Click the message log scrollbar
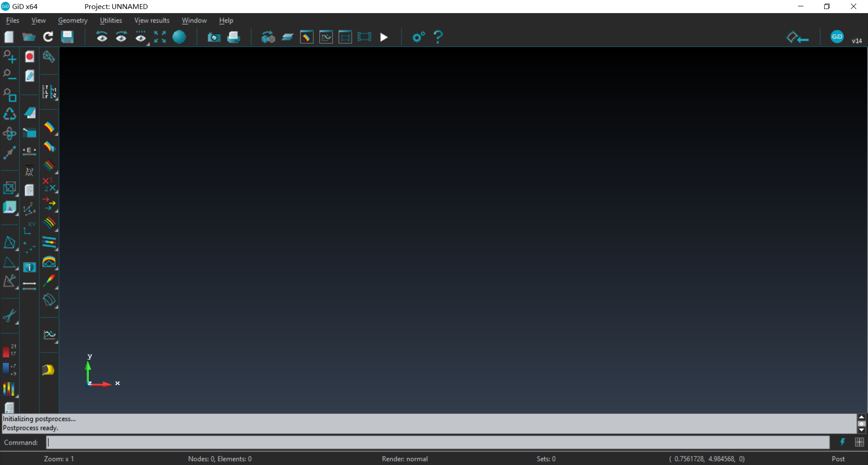 (x=862, y=424)
